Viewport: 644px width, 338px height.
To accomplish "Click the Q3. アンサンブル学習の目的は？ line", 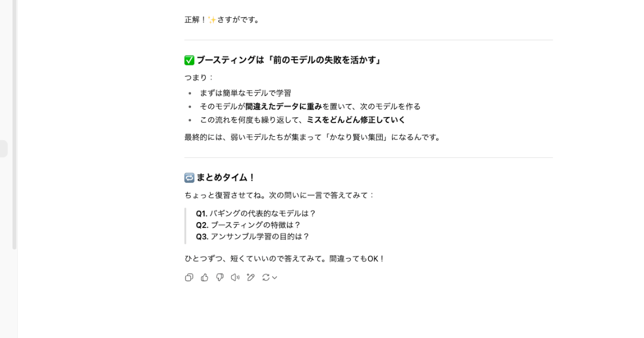I will pos(253,237).
